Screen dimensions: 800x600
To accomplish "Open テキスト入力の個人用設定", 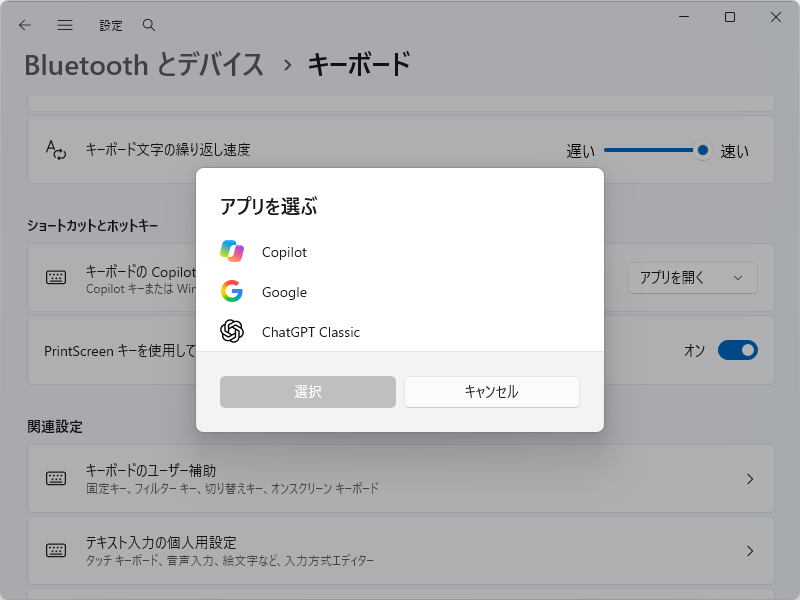I will [x=401, y=551].
